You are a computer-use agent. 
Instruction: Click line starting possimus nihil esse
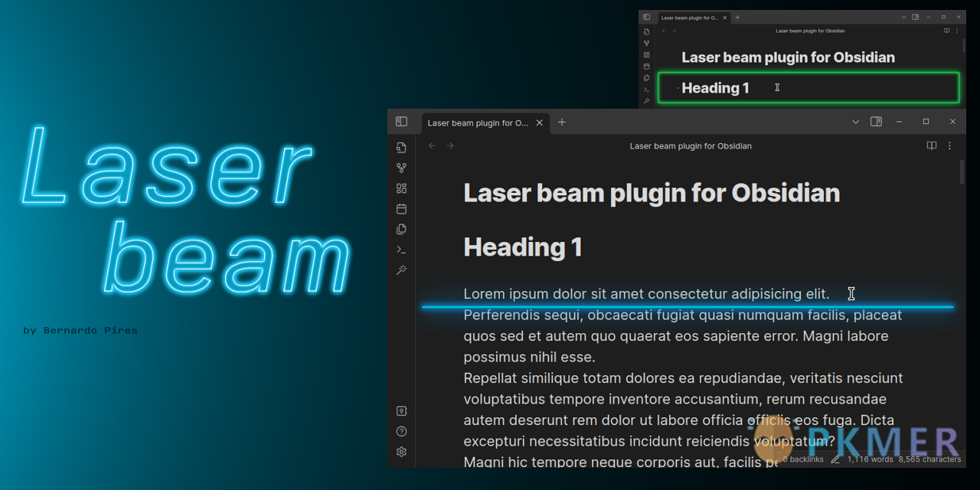[x=529, y=357]
